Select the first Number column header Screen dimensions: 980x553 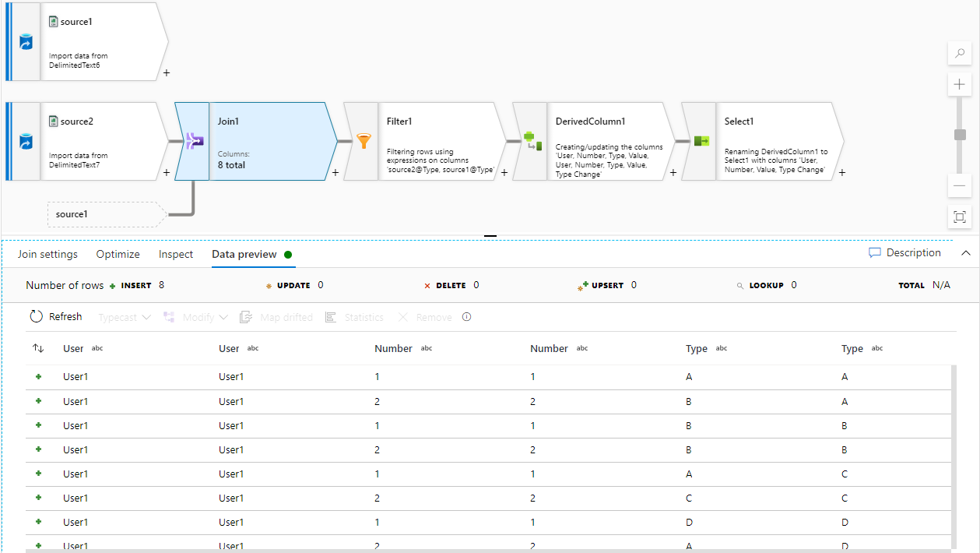(x=393, y=348)
